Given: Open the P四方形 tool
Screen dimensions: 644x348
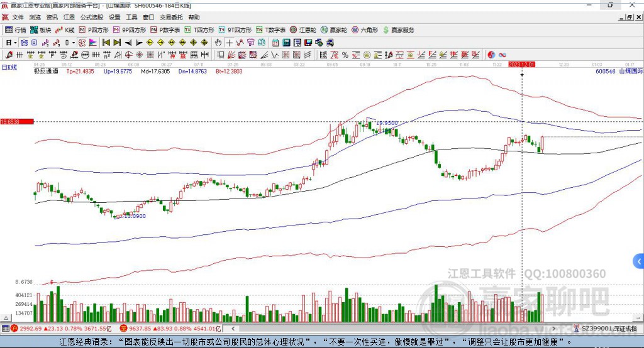Looking at the screenshot, I should [x=94, y=30].
